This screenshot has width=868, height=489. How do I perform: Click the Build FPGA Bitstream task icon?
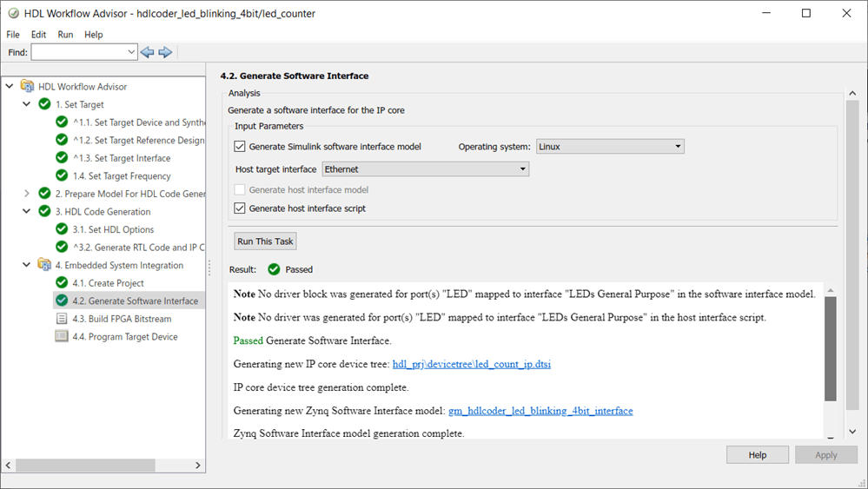62,319
